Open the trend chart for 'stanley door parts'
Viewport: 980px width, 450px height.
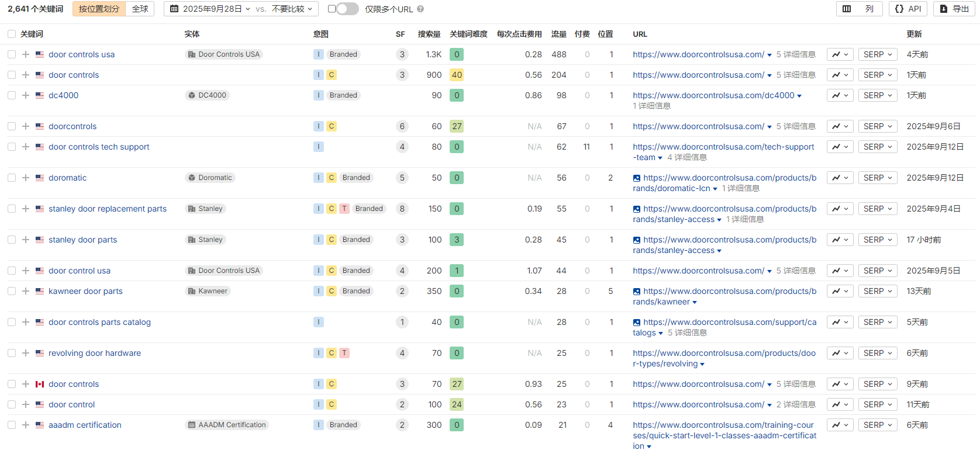coord(840,240)
